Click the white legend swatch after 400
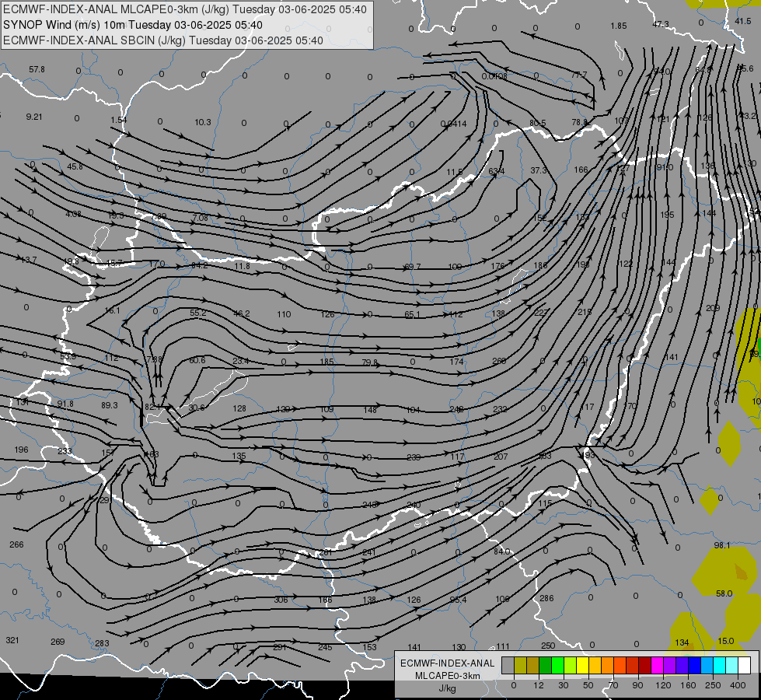761x700 pixels. coord(745,665)
